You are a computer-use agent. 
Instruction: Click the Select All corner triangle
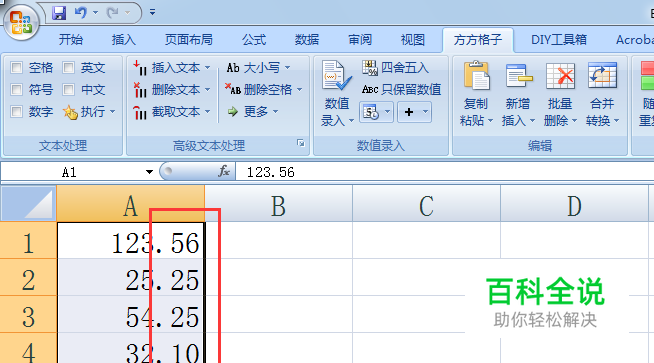click(x=29, y=203)
